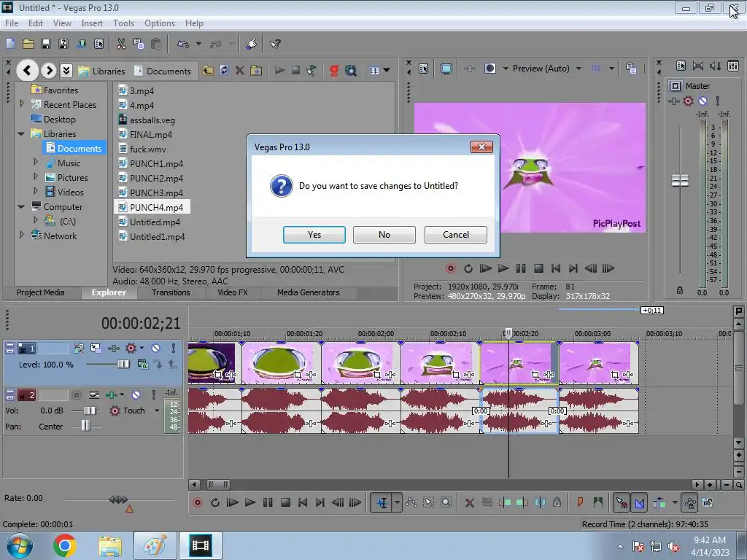
Task: Go forward in the Explorer panel
Action: coord(49,71)
